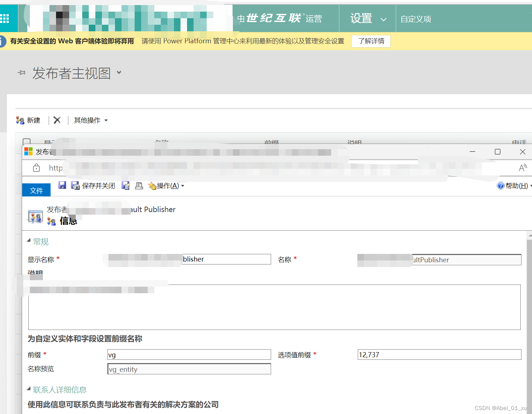Toggle the select-all checkbox in grid header
This screenshot has height=414, width=532.
[27, 141]
